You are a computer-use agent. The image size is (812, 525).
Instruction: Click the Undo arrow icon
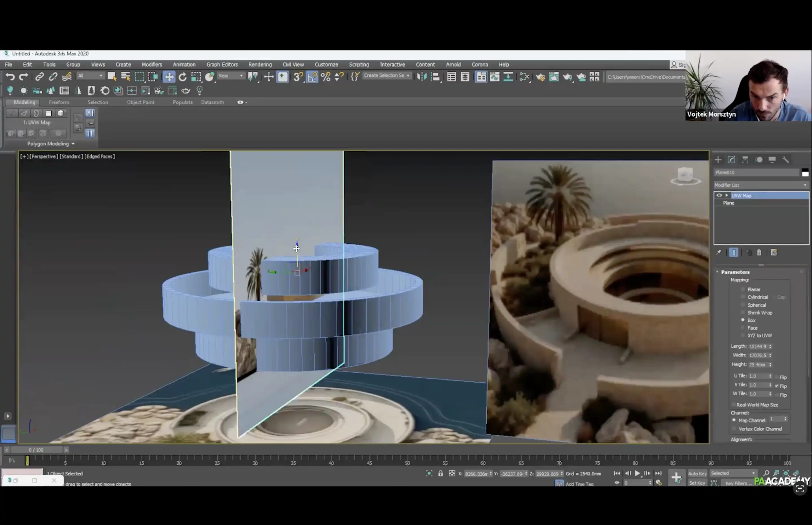coord(10,77)
